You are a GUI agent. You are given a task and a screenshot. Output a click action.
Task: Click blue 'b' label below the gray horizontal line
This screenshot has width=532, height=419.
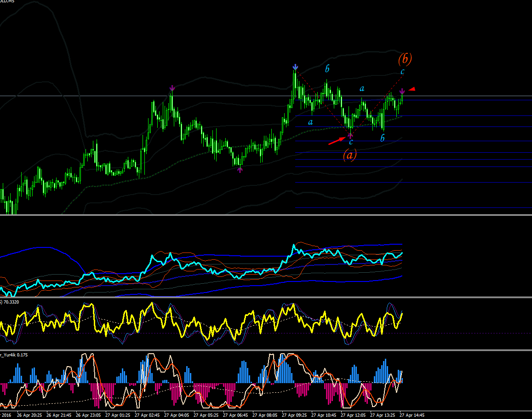coord(383,138)
